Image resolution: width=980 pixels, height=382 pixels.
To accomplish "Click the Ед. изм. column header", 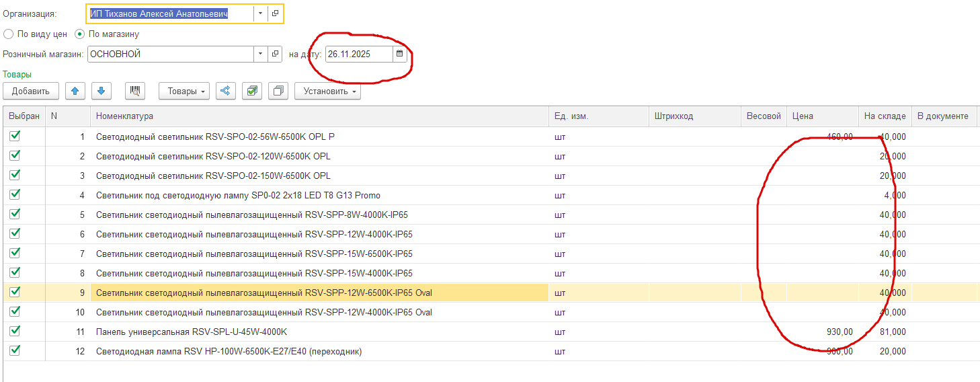I will point(599,116).
